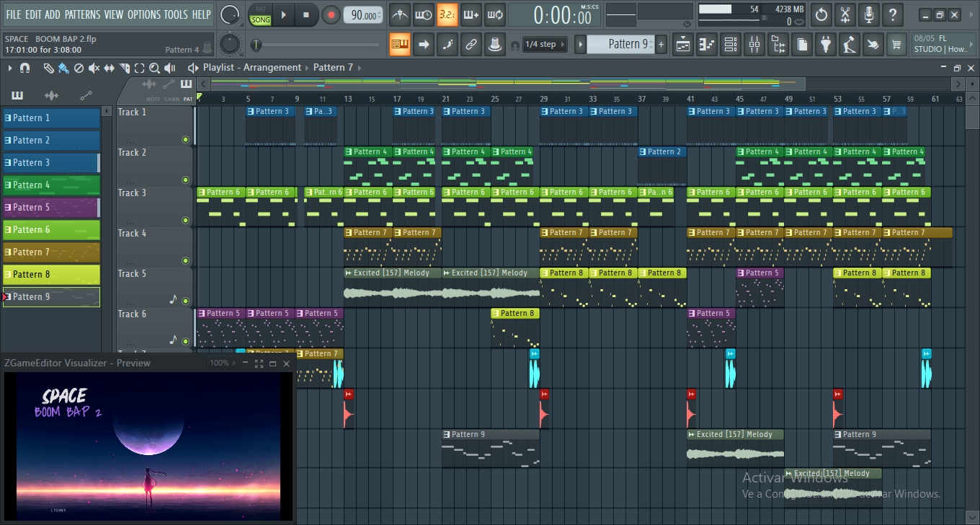
Task: Select the Zoom magnifier tool
Action: pyautogui.click(x=154, y=68)
